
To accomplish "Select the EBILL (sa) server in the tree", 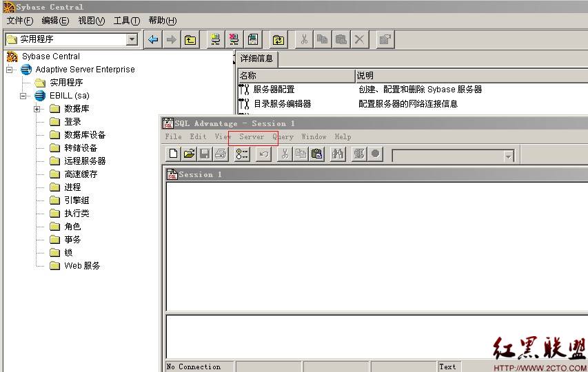I will coord(70,96).
